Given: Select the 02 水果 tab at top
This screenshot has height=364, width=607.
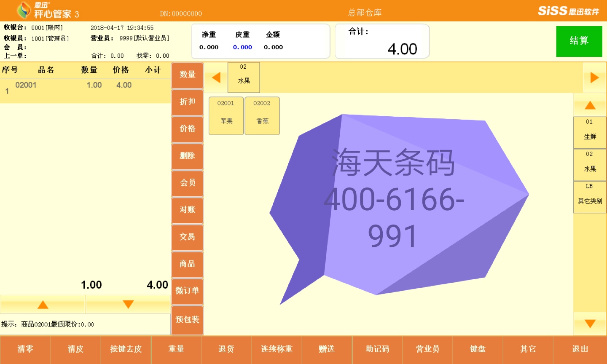Looking at the screenshot, I should coord(244,78).
